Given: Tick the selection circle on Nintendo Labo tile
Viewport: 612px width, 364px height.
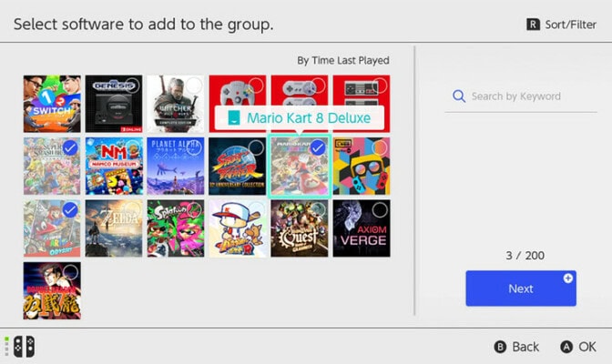Looking at the screenshot, I should 380,147.
